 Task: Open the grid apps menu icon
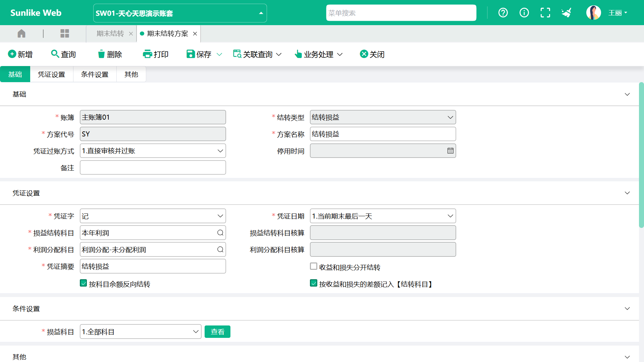pyautogui.click(x=64, y=34)
